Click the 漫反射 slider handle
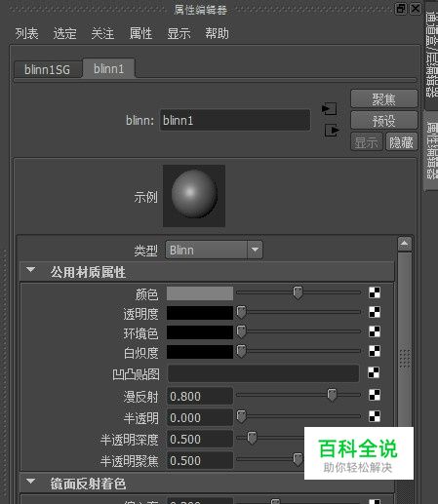Image resolution: width=438 pixels, height=504 pixels. click(x=332, y=395)
